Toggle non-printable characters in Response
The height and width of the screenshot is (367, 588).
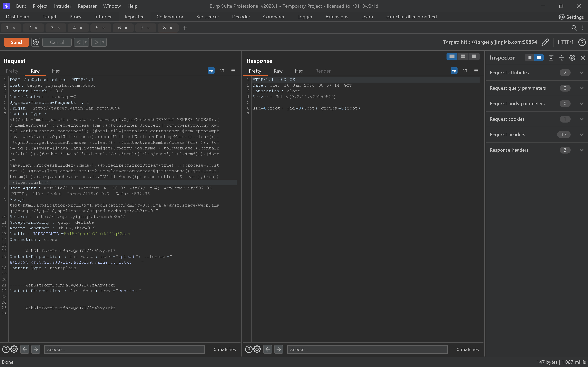tap(465, 71)
